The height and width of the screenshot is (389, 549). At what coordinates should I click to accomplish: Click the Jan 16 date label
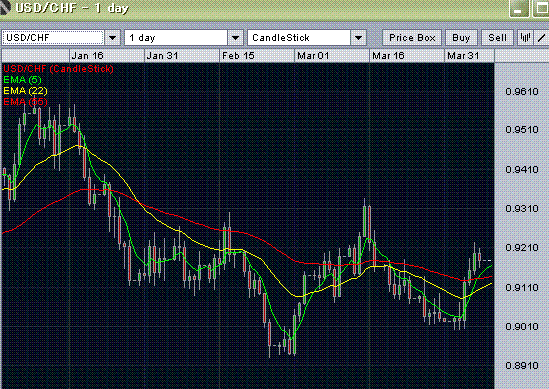point(88,56)
